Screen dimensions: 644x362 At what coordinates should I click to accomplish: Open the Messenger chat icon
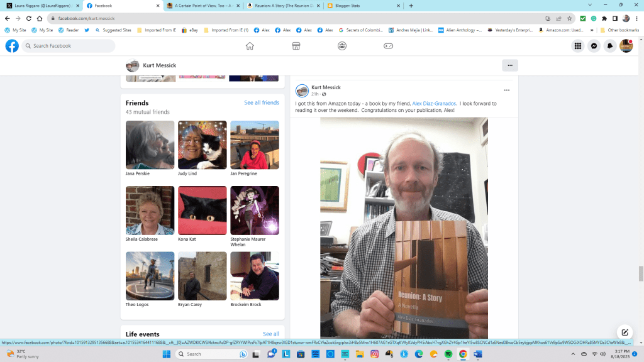coord(594,46)
